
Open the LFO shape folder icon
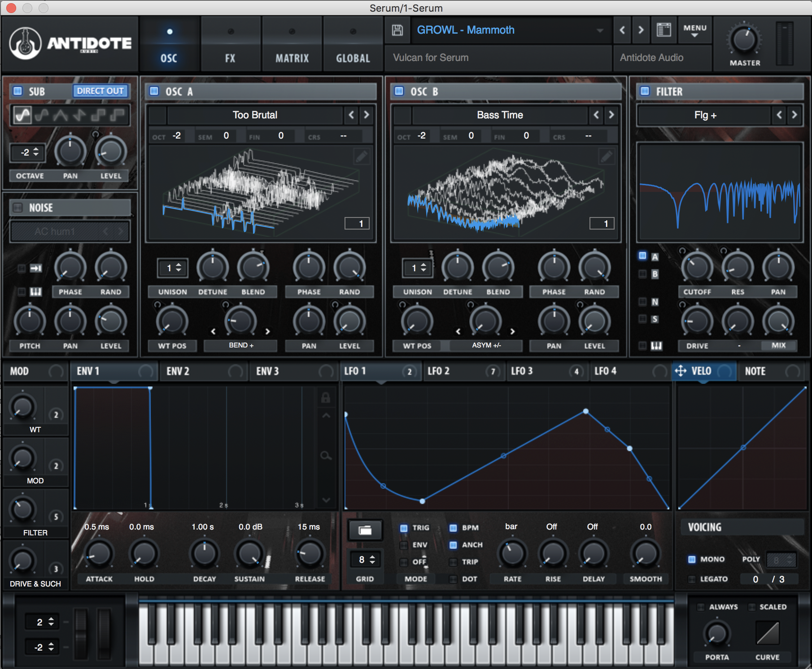click(365, 530)
